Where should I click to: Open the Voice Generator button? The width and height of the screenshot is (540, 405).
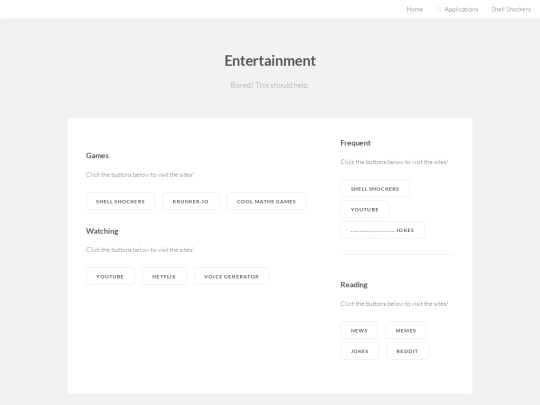click(x=232, y=276)
